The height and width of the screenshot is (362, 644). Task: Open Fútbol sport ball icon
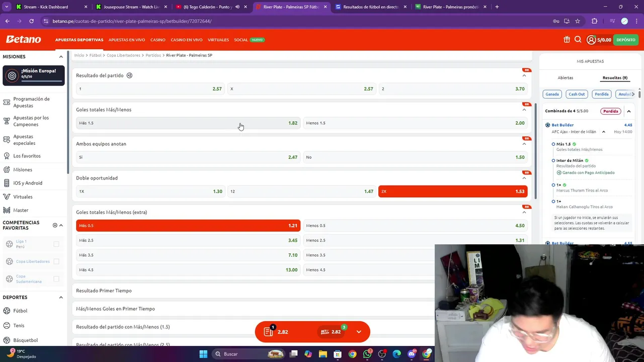point(7,311)
